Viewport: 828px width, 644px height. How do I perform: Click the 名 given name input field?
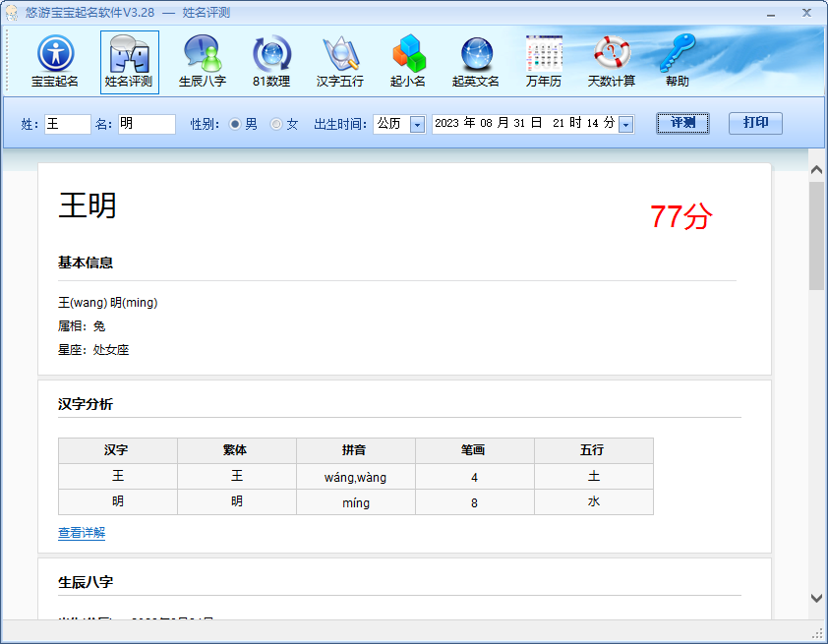(147, 125)
